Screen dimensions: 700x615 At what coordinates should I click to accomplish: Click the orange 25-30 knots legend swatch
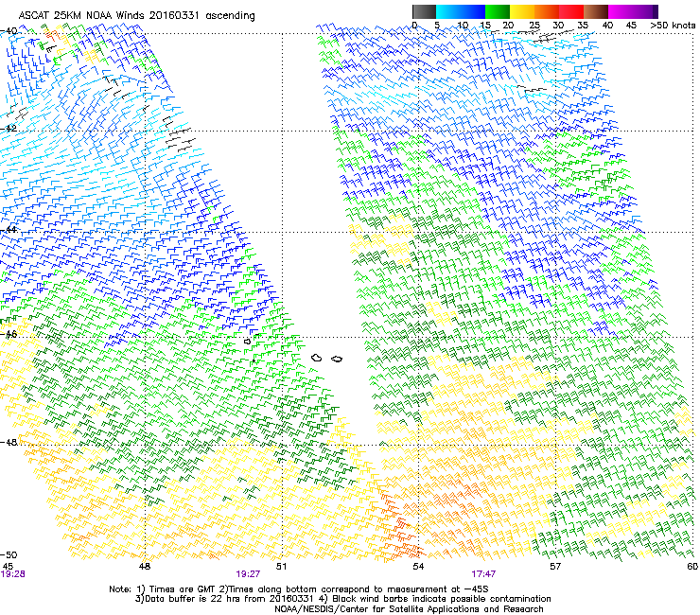click(x=547, y=11)
